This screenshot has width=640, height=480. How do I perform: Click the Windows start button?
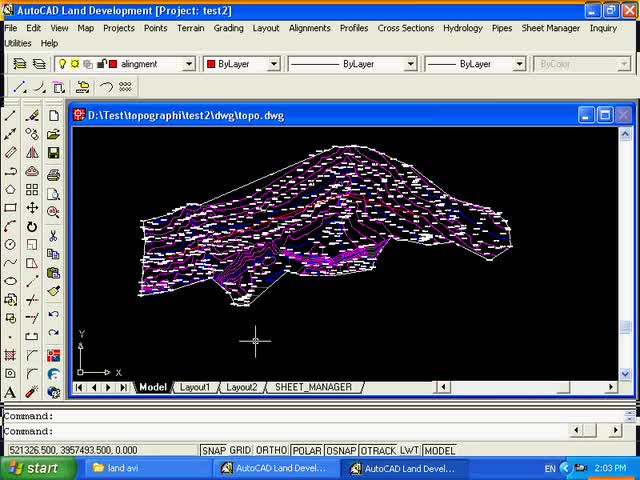point(38,468)
